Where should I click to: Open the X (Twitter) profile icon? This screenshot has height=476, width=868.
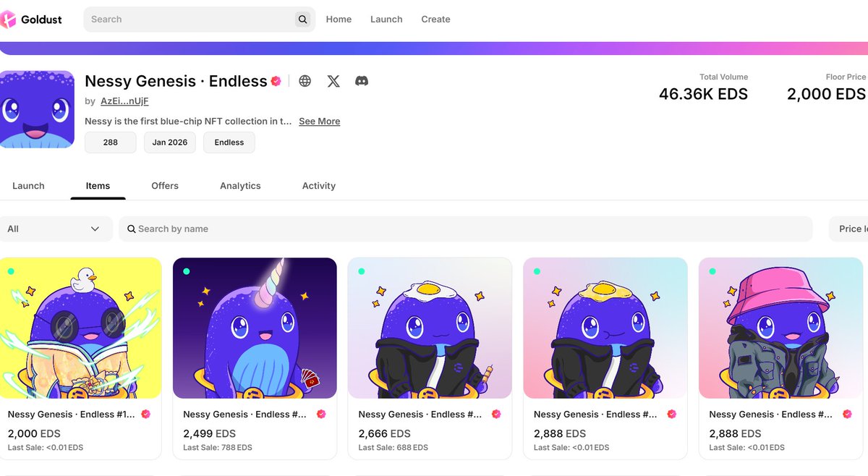point(333,81)
